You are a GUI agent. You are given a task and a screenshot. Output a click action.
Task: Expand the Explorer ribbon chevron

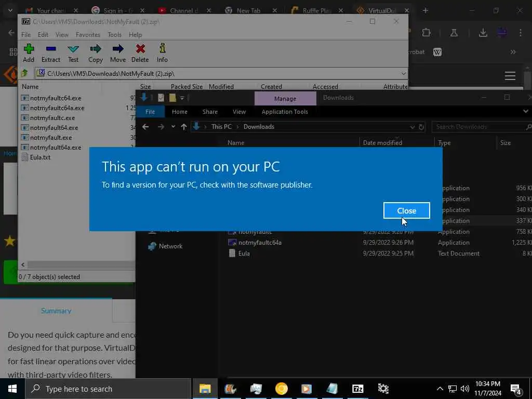click(x=526, y=111)
